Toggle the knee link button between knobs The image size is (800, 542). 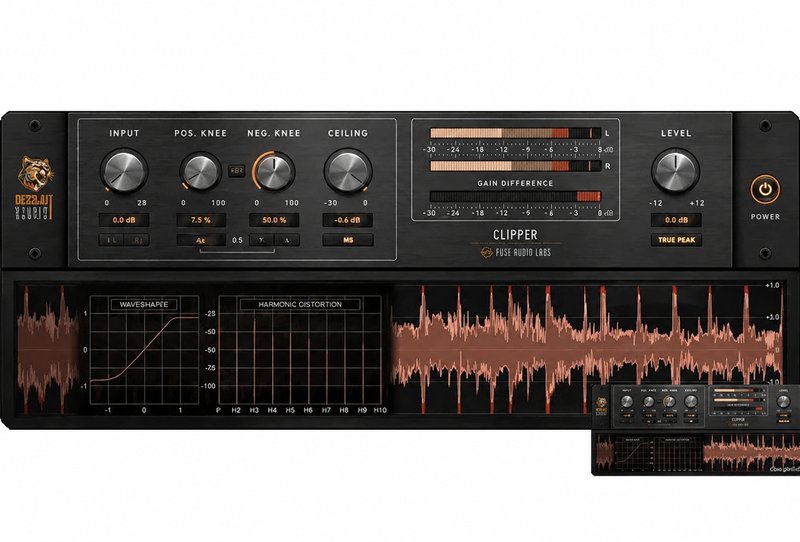coord(237,171)
